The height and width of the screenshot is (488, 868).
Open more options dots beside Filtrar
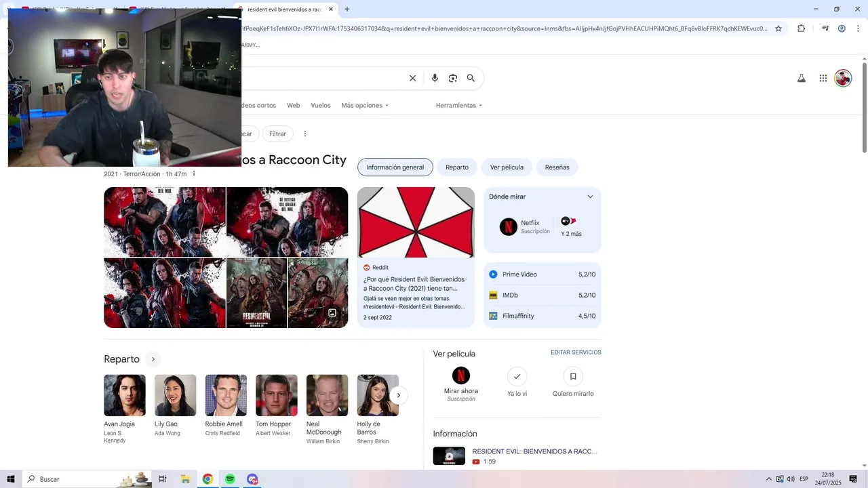point(305,134)
